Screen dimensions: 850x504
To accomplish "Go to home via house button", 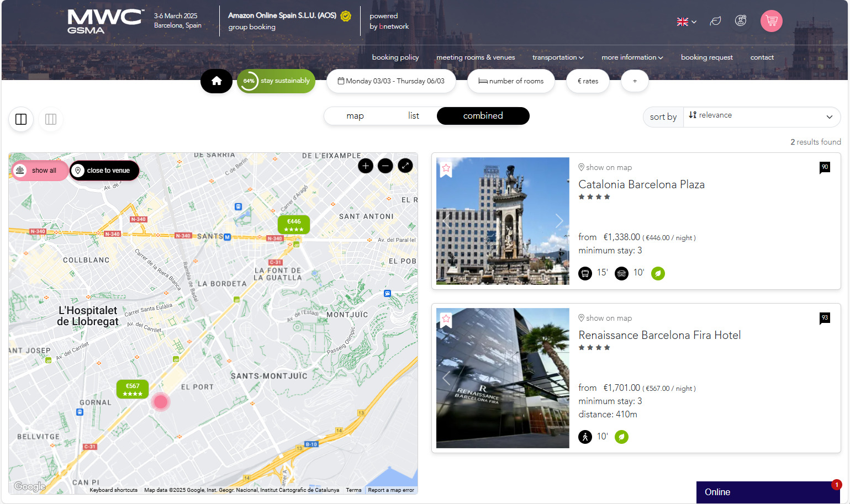I will tap(217, 81).
